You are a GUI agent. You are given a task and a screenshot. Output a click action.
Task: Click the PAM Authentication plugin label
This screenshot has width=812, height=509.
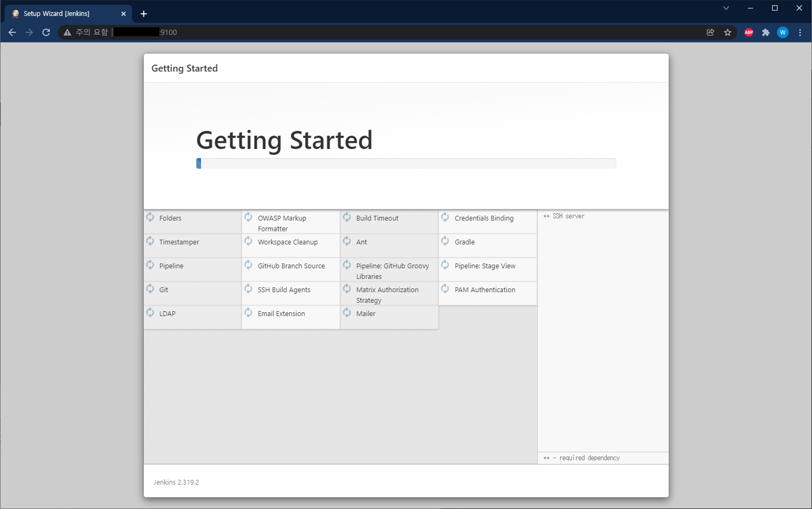485,290
